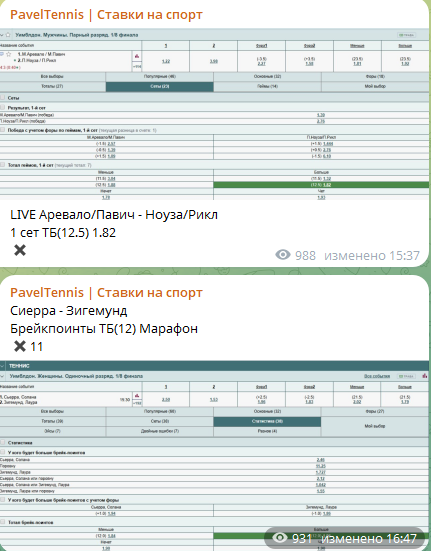Viewport: 431px width, 551px height.
Task: Open statistics icon beside Arevalo/Pavic match
Action: [137, 56]
